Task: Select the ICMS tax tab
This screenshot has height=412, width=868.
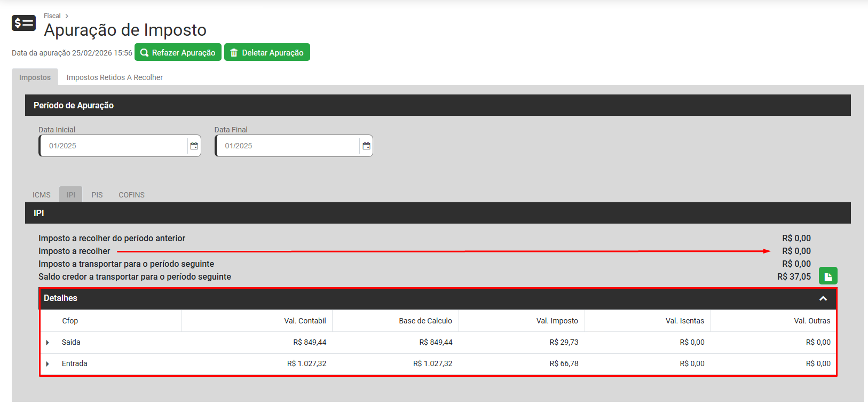Action: 41,195
